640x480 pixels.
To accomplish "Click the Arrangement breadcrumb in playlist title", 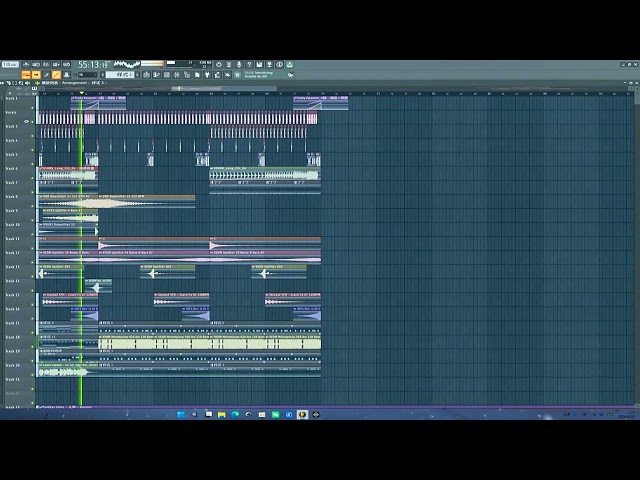I will pos(74,83).
